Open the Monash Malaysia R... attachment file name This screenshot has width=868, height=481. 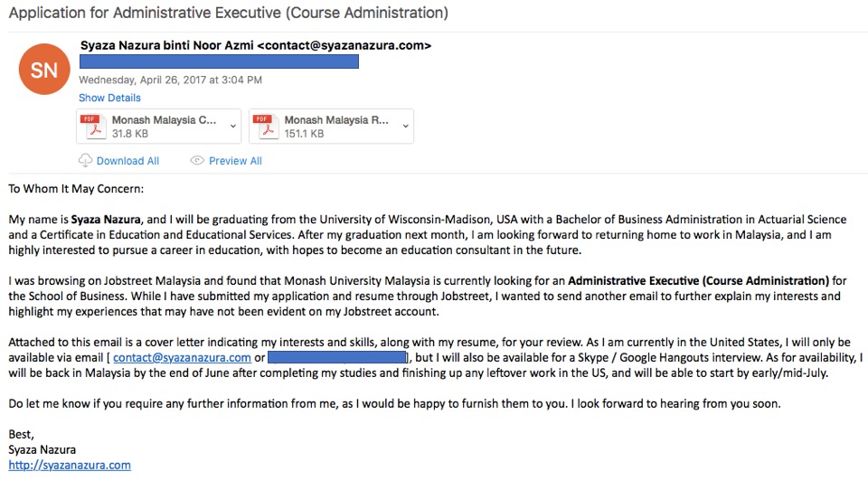pyautogui.click(x=336, y=120)
